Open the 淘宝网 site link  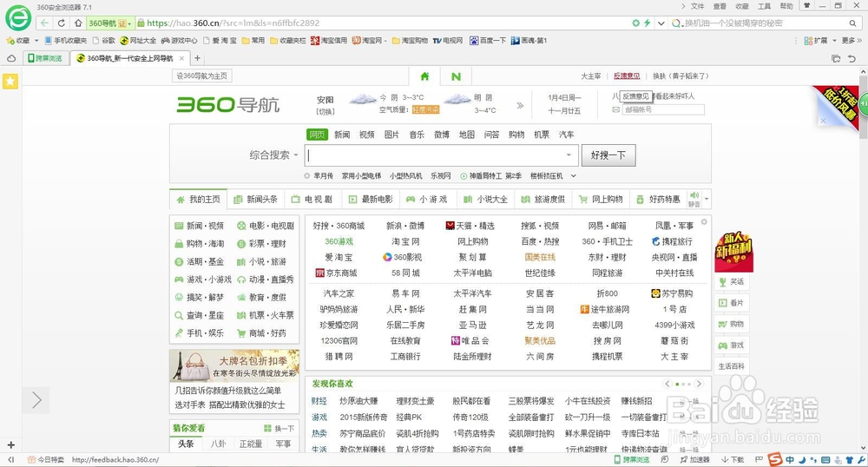point(405,241)
